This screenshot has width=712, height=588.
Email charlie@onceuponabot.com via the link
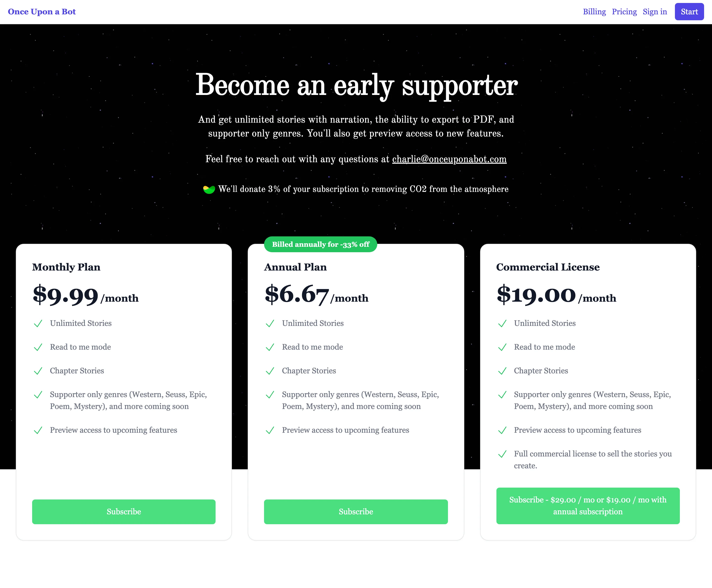pyautogui.click(x=449, y=159)
